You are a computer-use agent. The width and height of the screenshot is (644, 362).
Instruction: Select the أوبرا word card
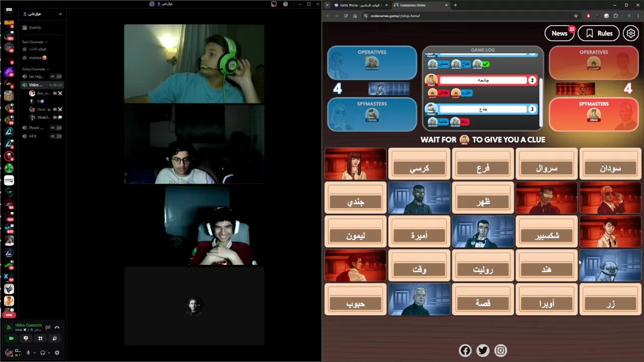pos(546,299)
